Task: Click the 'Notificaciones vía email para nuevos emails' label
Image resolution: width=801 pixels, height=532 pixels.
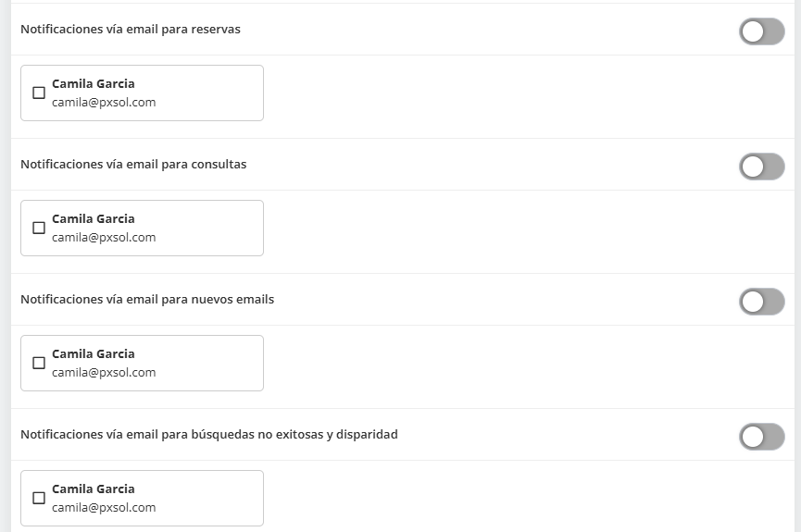Action: click(x=147, y=300)
